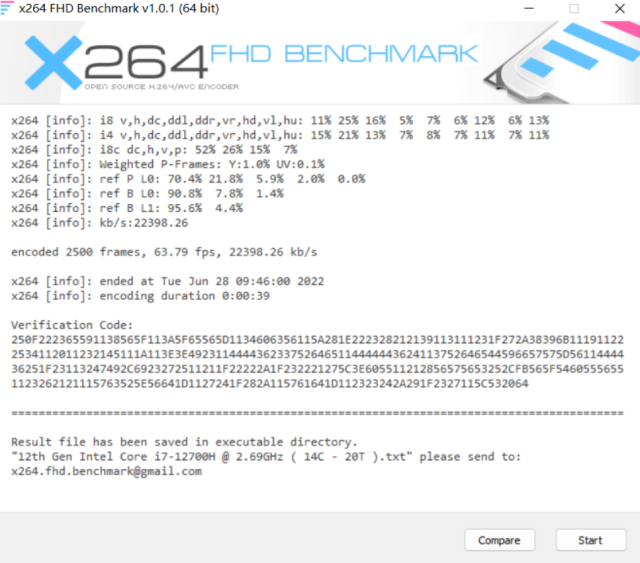Screen dimensions: 640x563
Task: Click the FHD BENCHMARK banner title
Action: (344, 53)
